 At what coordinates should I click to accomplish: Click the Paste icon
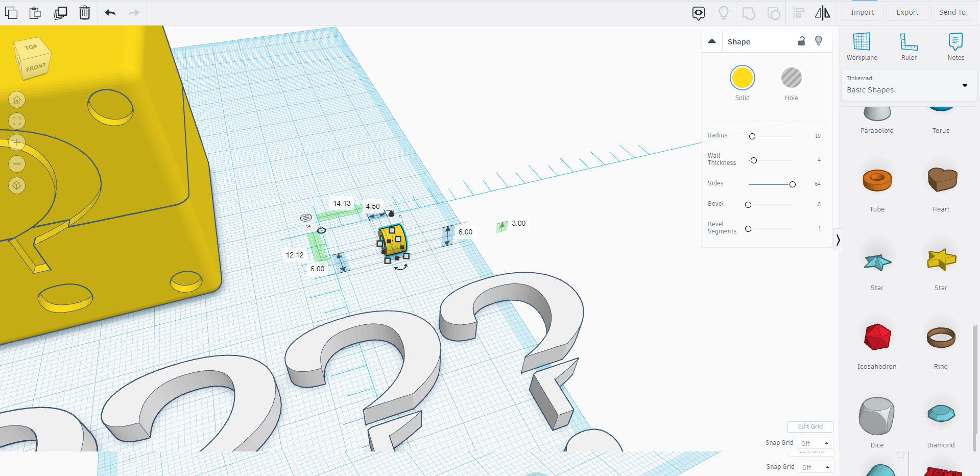click(35, 13)
